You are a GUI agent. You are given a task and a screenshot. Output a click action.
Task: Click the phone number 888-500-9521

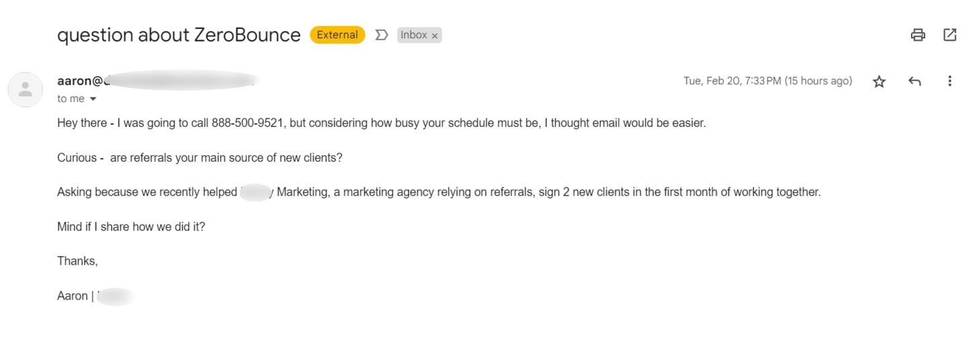[x=249, y=124]
